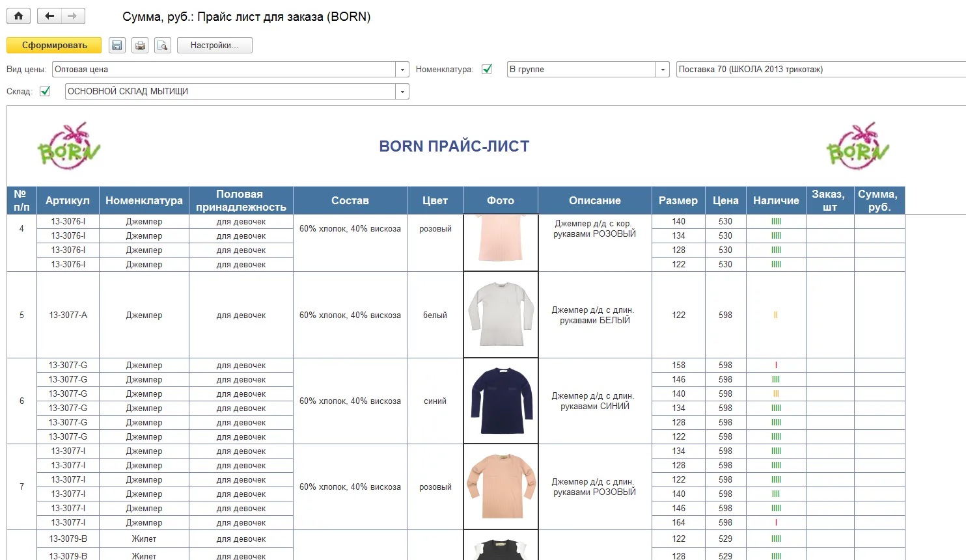This screenshot has width=966, height=560.
Task: Select color cell синий
Action: pyautogui.click(x=435, y=401)
